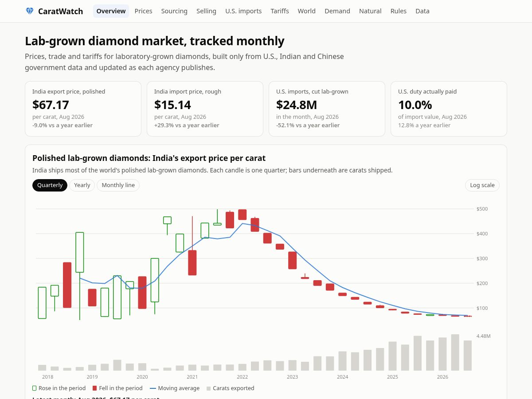Switch chart to Yearly view

tap(82, 185)
